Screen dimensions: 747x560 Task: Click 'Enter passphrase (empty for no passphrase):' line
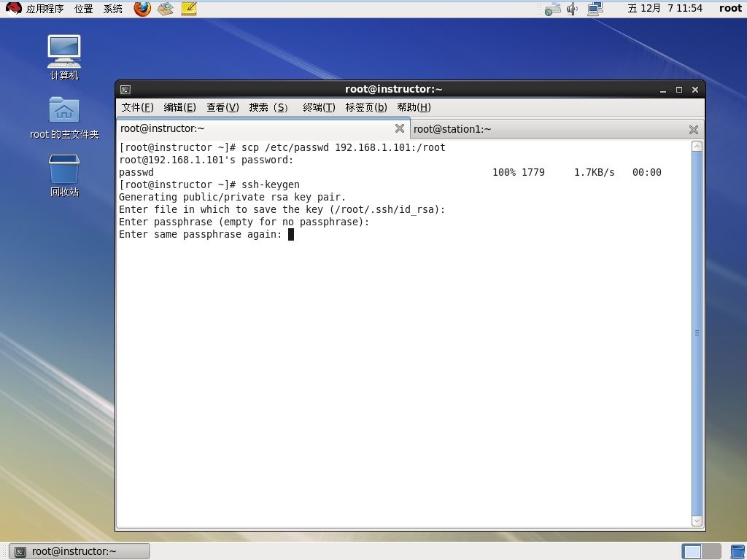click(244, 222)
